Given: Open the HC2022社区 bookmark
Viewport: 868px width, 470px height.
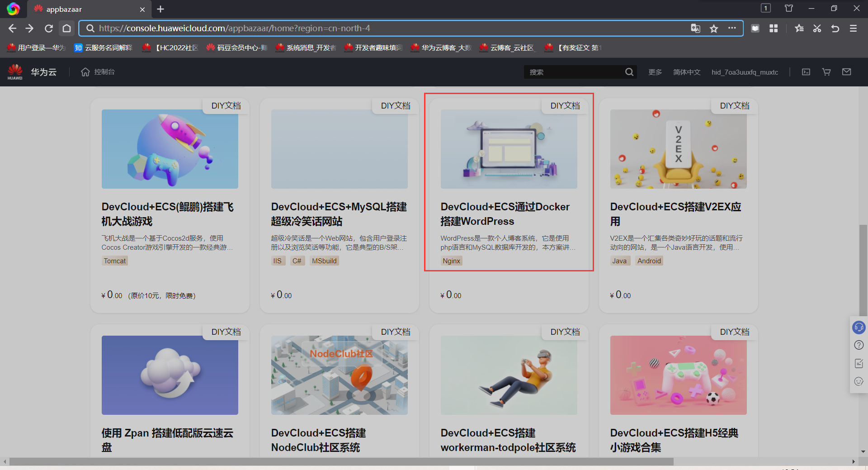Looking at the screenshot, I should pos(170,47).
